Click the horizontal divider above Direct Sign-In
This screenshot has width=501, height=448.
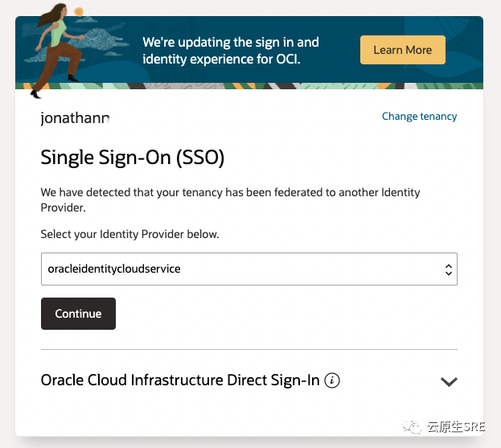tap(249, 350)
